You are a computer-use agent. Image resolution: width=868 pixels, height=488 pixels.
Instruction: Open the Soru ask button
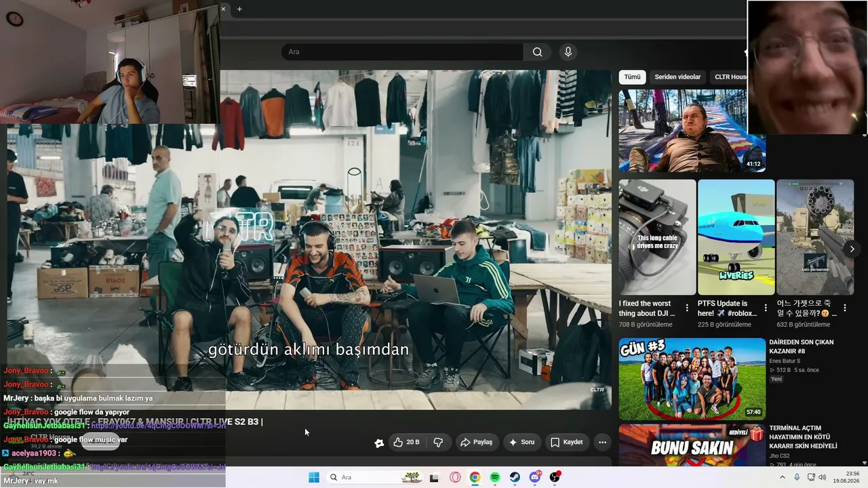point(521,442)
